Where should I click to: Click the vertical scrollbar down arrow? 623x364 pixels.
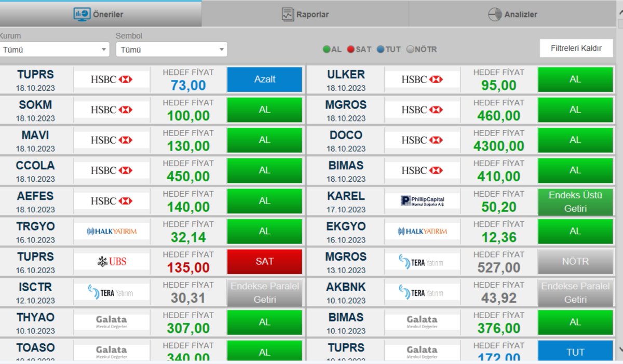click(x=619, y=350)
